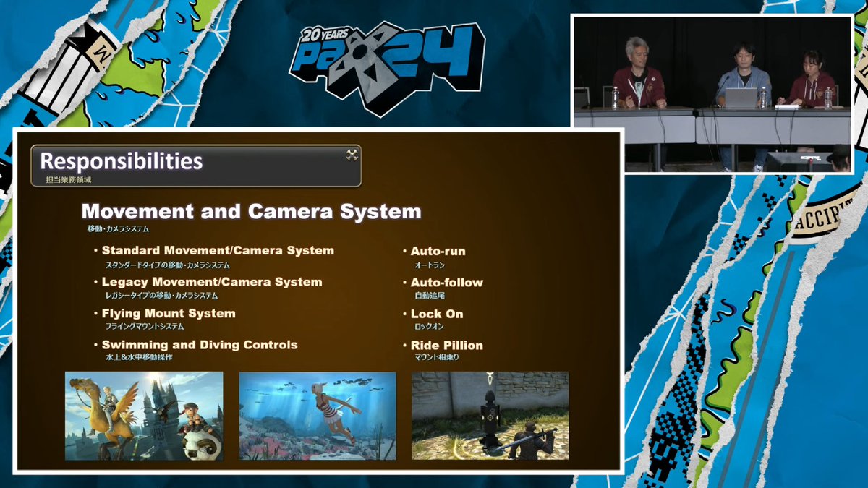Open the chocobo mount screenshot thumbnail
Image resolution: width=868 pixels, height=488 pixels.
point(145,416)
